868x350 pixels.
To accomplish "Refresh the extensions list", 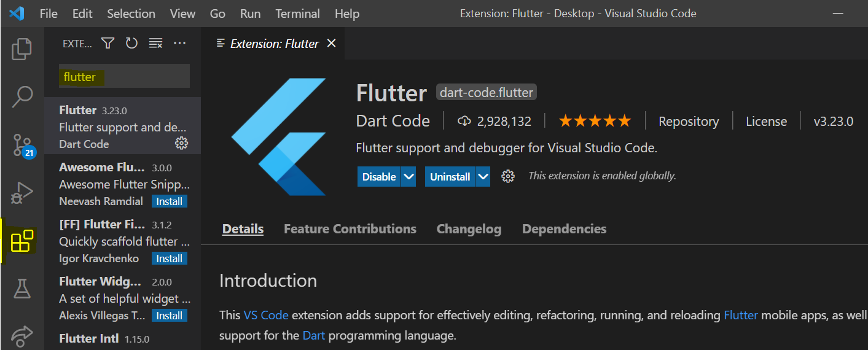I will coord(131,43).
